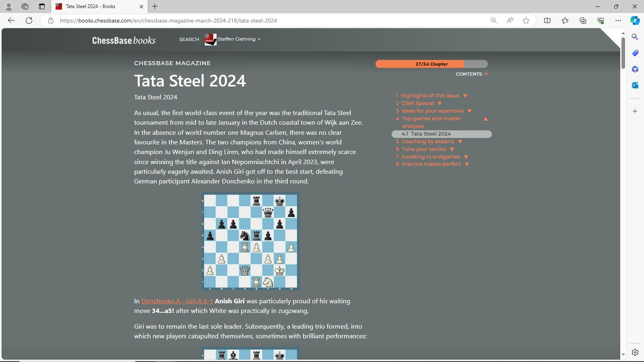This screenshot has width=644, height=362.
Task: Open the sidebar Microsoft 365 icon
Action: point(635,69)
